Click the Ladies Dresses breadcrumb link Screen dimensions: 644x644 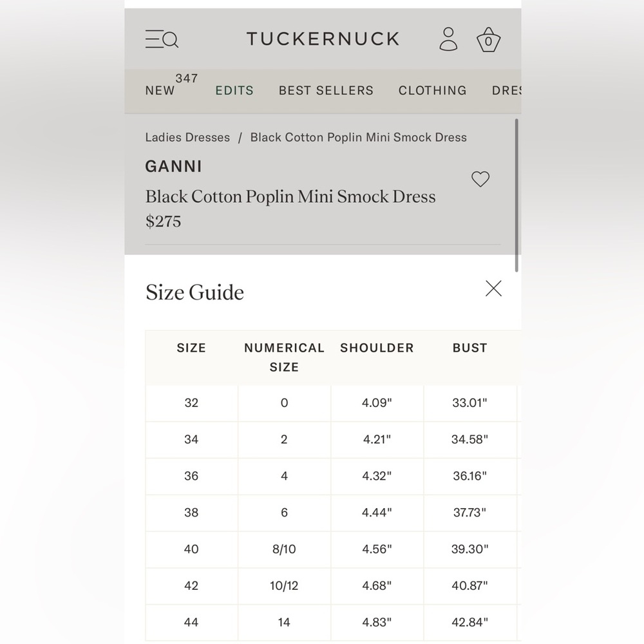pos(187,137)
